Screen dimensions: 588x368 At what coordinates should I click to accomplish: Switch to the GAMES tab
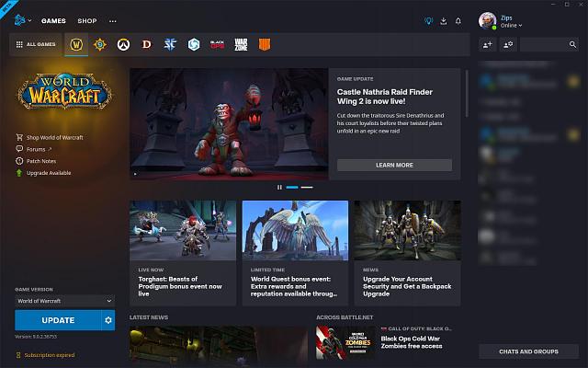53,21
